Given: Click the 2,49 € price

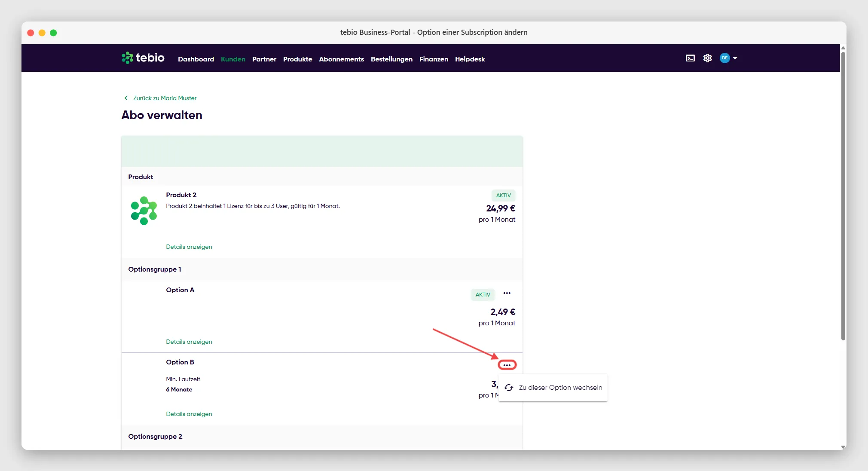Looking at the screenshot, I should click(x=503, y=312).
